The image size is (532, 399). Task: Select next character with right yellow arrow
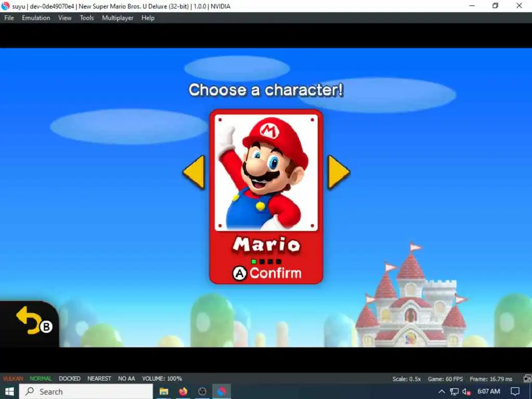coord(338,172)
